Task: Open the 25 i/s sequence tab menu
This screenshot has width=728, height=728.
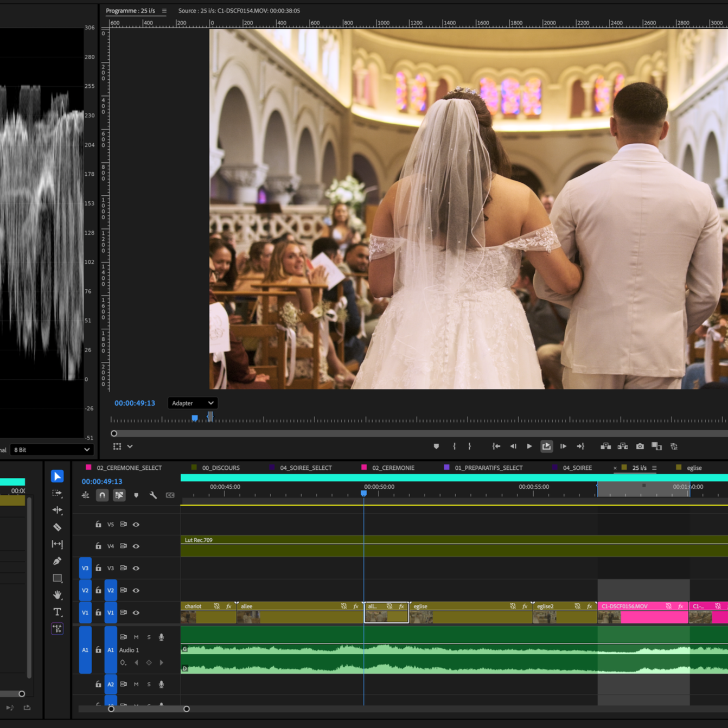Action: coord(654,468)
